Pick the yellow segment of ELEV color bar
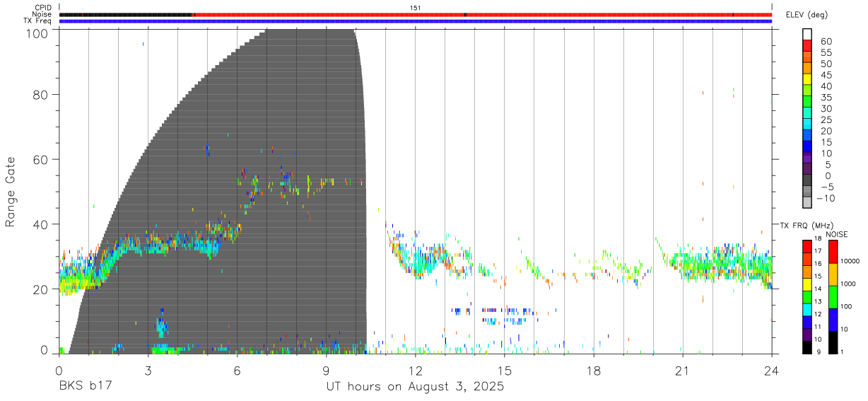The width and height of the screenshot is (868, 401). click(807, 79)
